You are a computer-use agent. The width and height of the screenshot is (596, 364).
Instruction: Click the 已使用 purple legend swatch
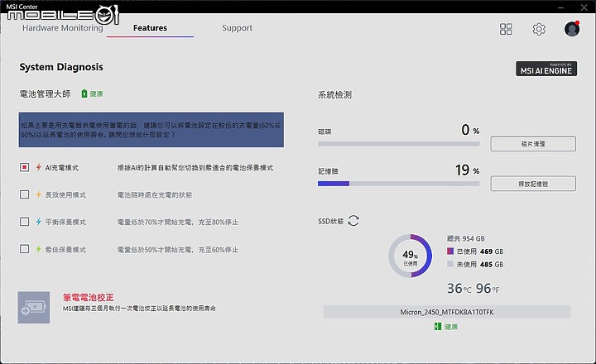pyautogui.click(x=450, y=251)
